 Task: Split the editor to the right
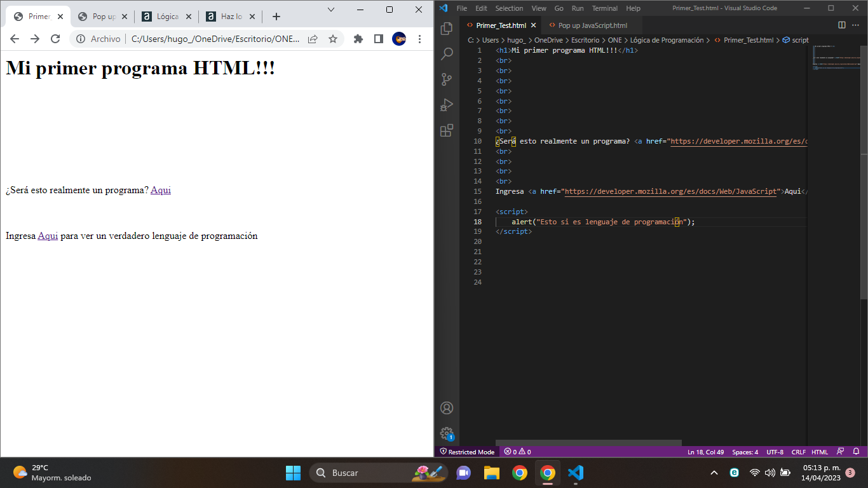(842, 25)
